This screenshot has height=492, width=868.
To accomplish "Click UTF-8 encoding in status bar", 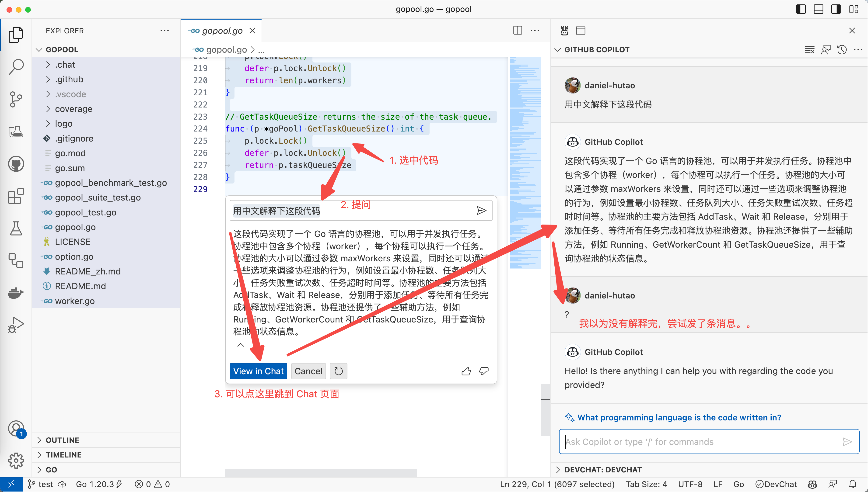I will (x=690, y=484).
